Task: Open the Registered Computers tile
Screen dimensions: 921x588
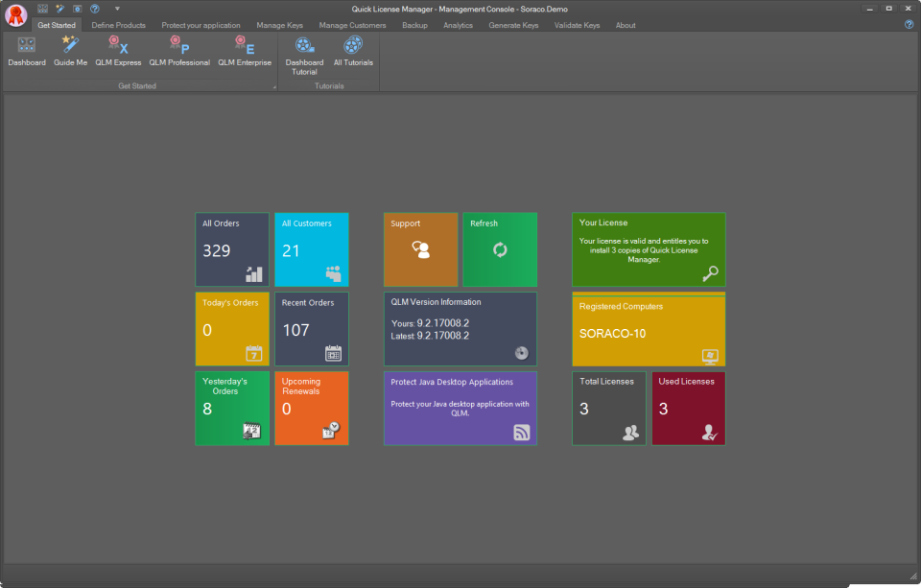Action: point(649,329)
